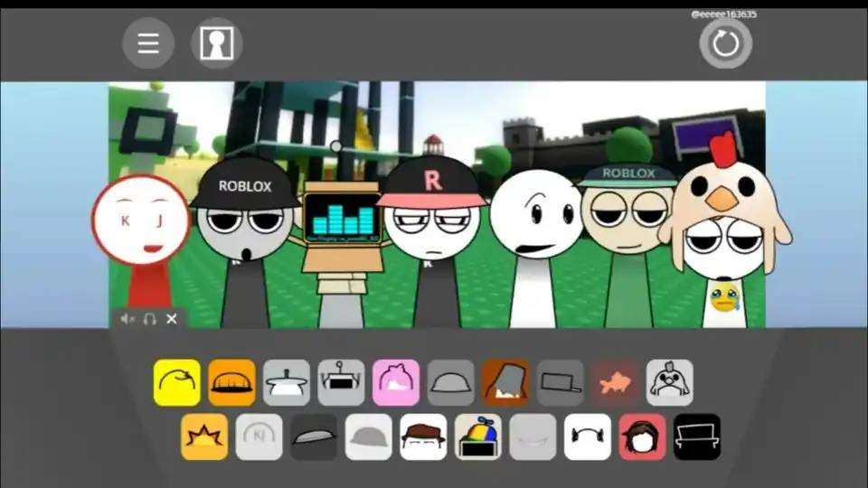Select the white headphones band icon
The height and width of the screenshot is (488, 868).
588,437
